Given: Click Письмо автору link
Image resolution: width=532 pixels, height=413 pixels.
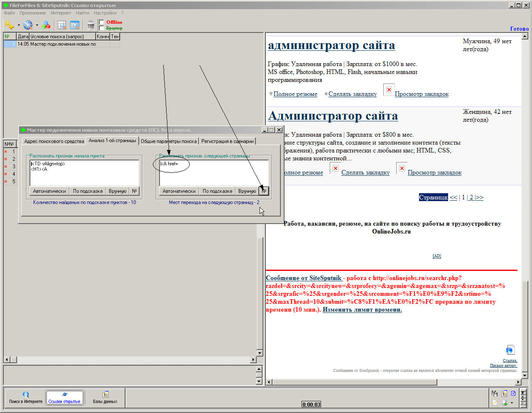Looking at the screenshot, I should click(x=503, y=366).
